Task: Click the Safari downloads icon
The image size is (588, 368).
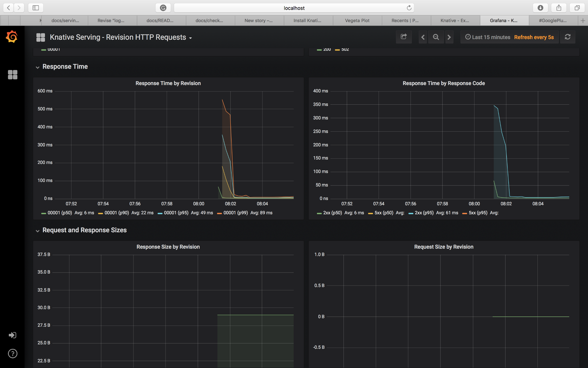Action: coord(540,8)
